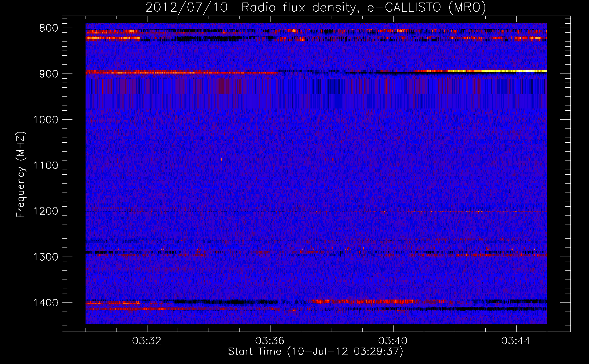
Task: Click the 'Start Time (10-Jul-12 03:29:37)' label
Action: tap(316, 352)
